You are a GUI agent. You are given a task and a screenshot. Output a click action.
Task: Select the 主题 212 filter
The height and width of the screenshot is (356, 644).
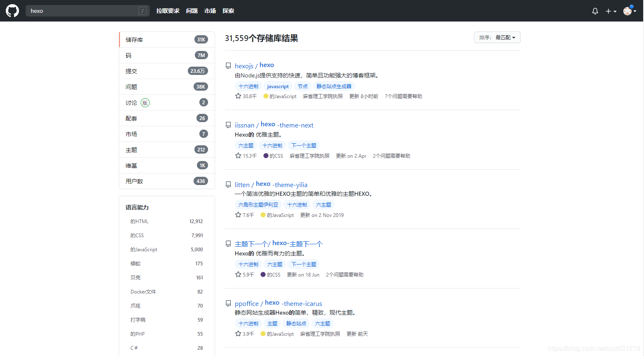click(x=167, y=150)
